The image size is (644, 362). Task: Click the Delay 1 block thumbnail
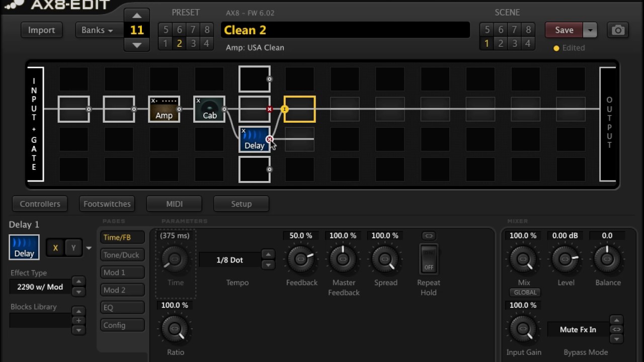pos(24,247)
